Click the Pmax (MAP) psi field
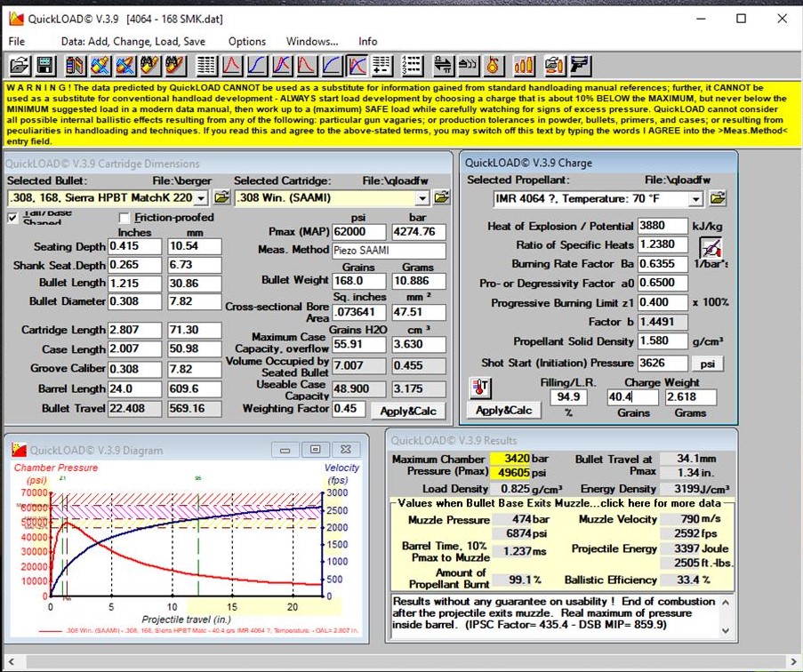The width and height of the screenshot is (803, 672). tap(358, 232)
